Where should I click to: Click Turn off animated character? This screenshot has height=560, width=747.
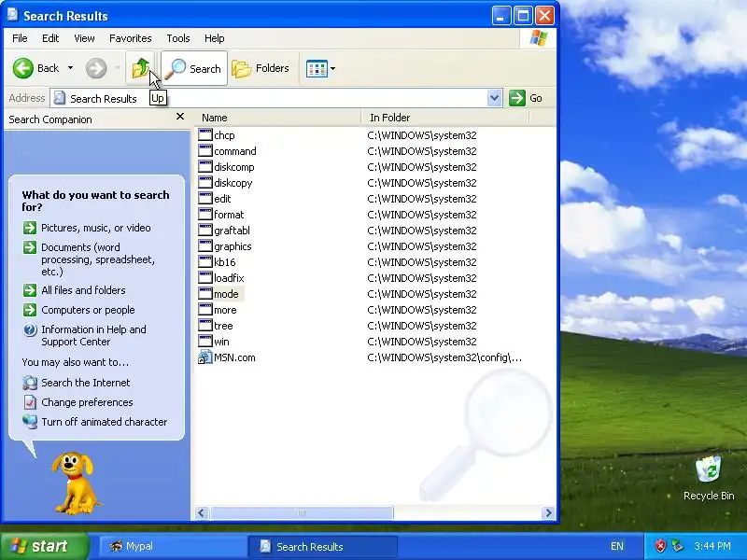(105, 422)
